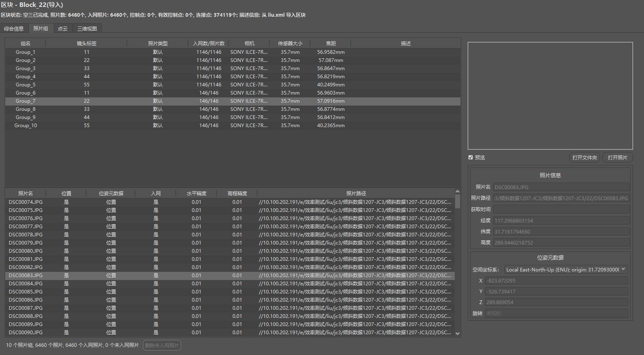This screenshot has height=355, width=644.
Task: Click the 水平精度 column header
Action: pyautogui.click(x=196, y=193)
